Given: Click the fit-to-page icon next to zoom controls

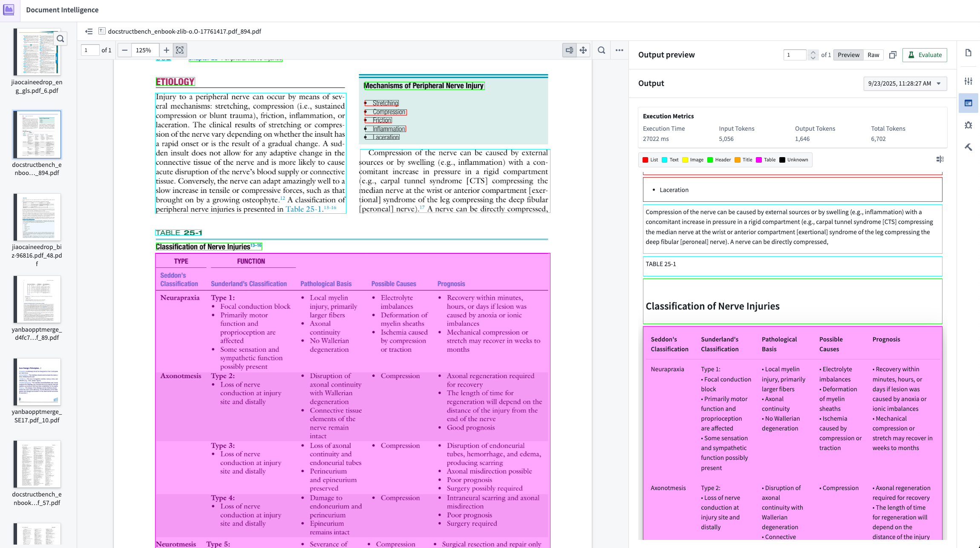Looking at the screenshot, I should pyautogui.click(x=180, y=50).
